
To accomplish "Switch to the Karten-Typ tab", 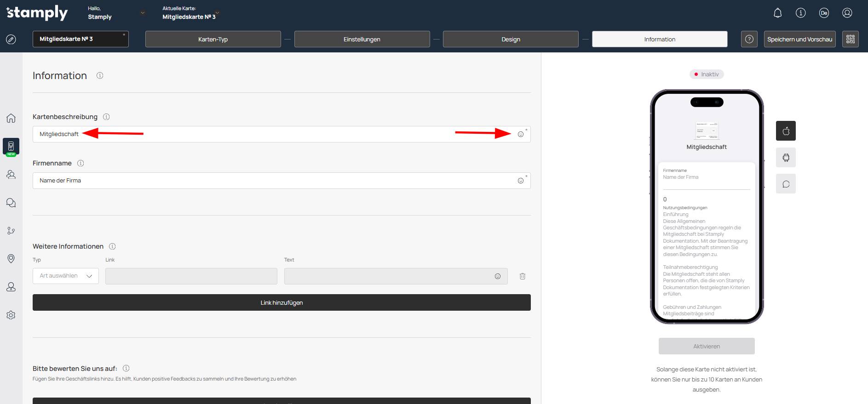I will (213, 39).
